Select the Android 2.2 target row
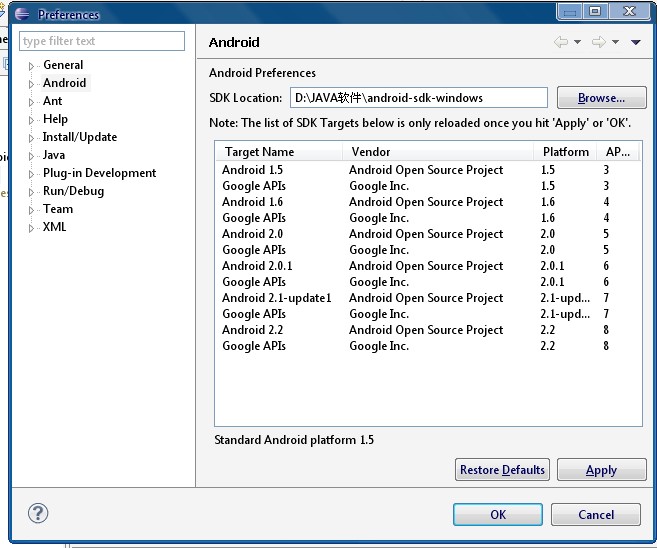Screen dimensions: 657x548 tap(428, 330)
